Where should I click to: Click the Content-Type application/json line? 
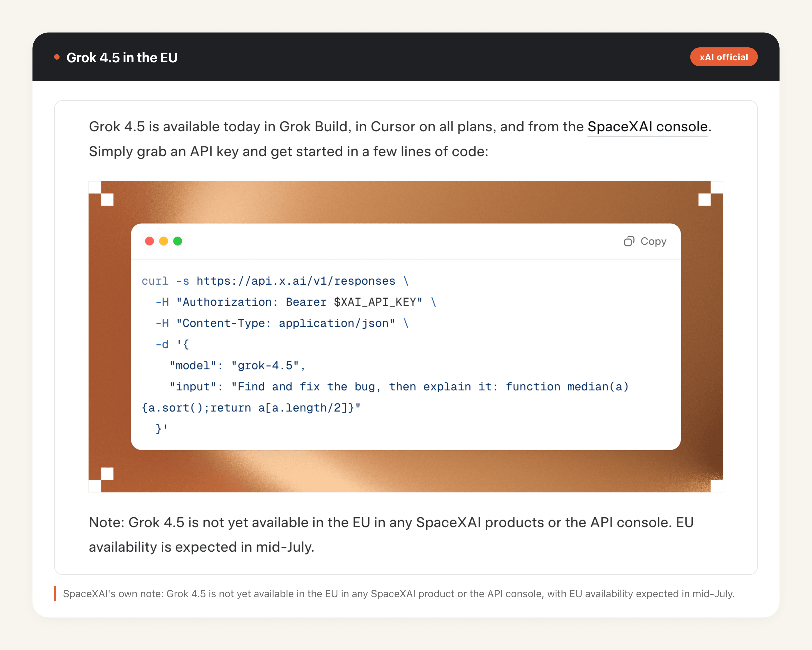click(282, 323)
